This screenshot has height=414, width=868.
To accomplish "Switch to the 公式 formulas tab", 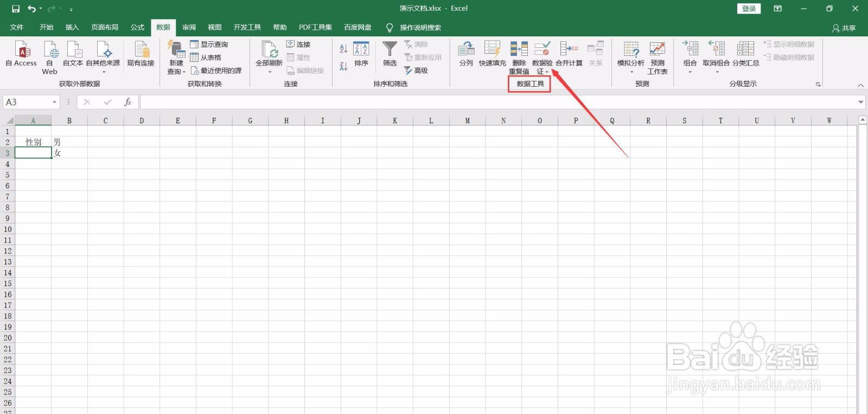I will click(x=138, y=27).
